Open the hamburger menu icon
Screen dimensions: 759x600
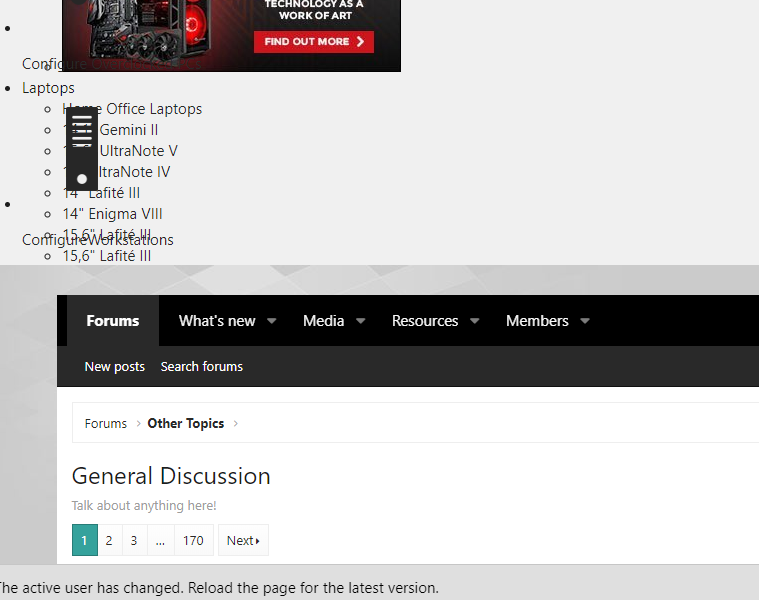tap(82, 131)
